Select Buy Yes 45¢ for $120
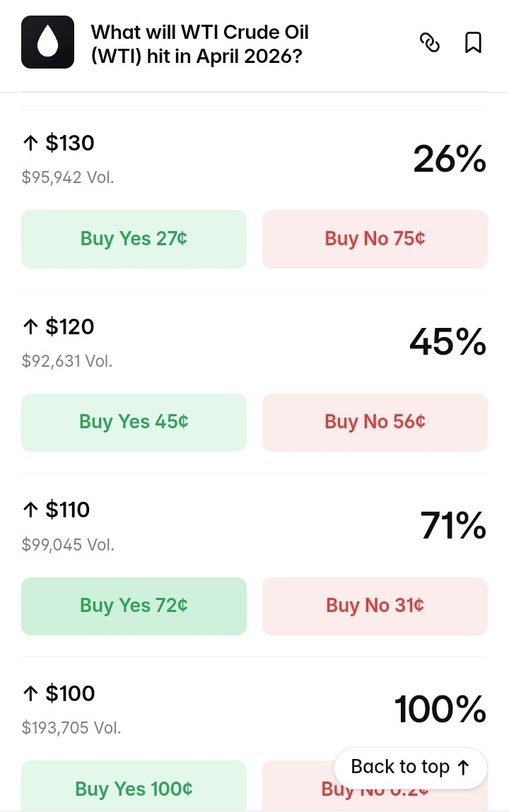The width and height of the screenshot is (509, 812). (134, 422)
